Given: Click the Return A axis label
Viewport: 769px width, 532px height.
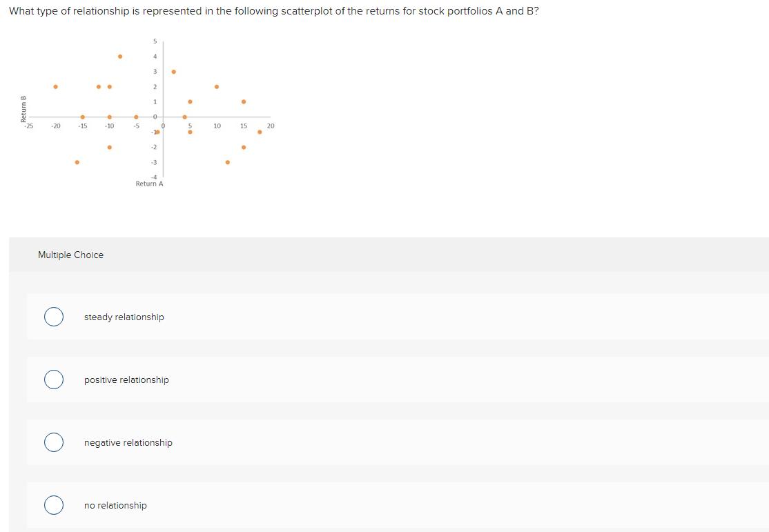Looking at the screenshot, I should [149, 184].
